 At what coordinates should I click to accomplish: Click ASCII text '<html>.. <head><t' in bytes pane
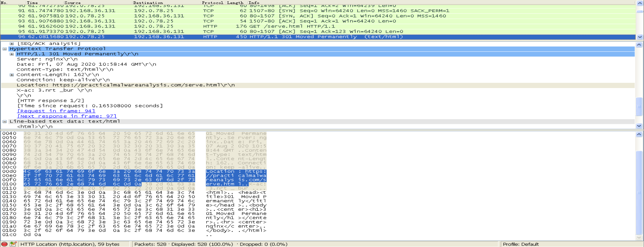[236, 193]
